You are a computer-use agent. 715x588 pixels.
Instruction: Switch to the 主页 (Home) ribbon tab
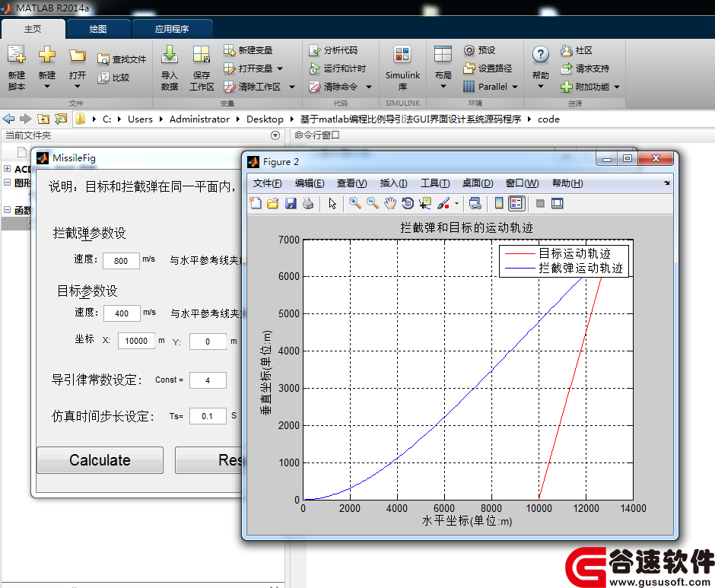[x=33, y=29]
